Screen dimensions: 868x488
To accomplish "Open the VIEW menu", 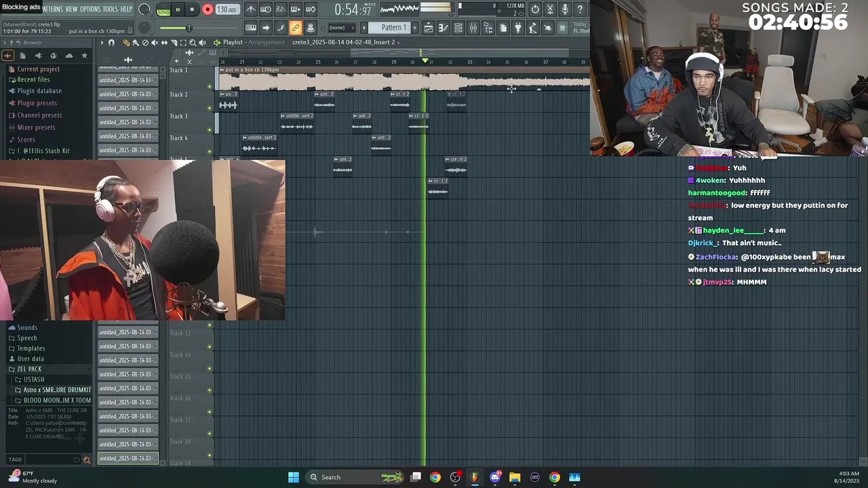I will click(71, 9).
